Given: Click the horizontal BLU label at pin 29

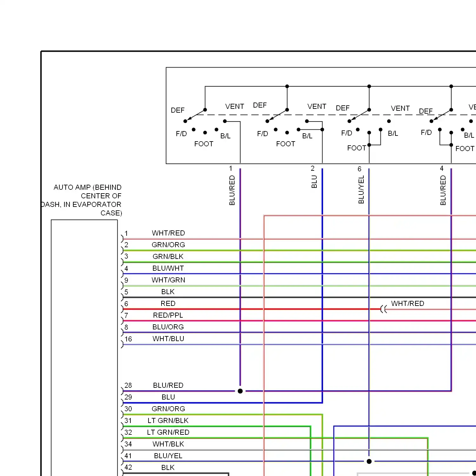Looking at the screenshot, I should tap(168, 397).
